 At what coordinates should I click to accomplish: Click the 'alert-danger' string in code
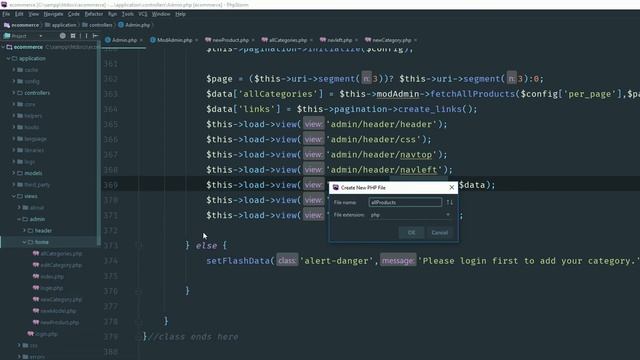point(337,261)
